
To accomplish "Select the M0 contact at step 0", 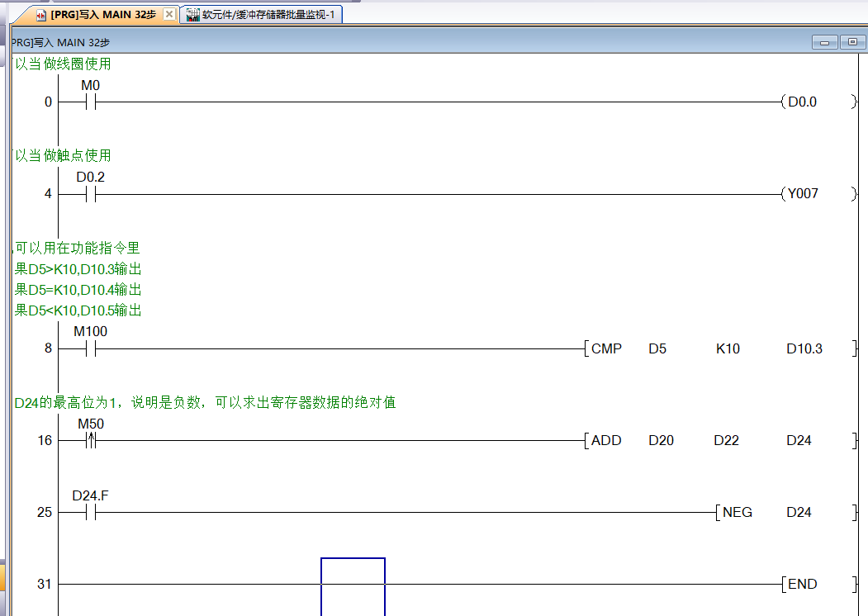I will [91, 102].
